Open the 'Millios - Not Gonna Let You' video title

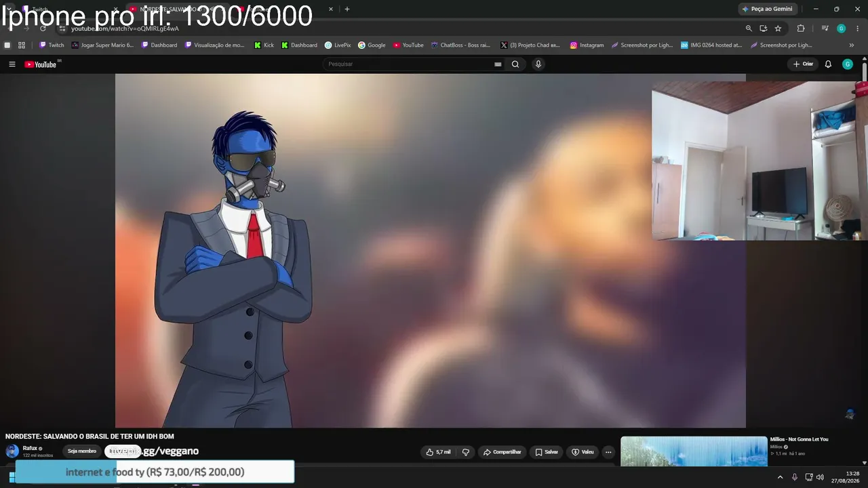pyautogui.click(x=799, y=439)
